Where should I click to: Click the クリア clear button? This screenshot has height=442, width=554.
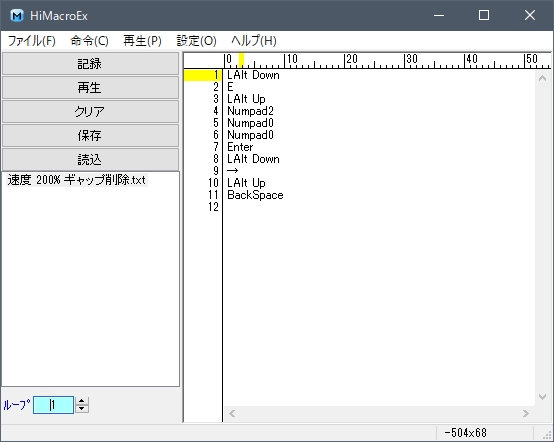[x=90, y=112]
